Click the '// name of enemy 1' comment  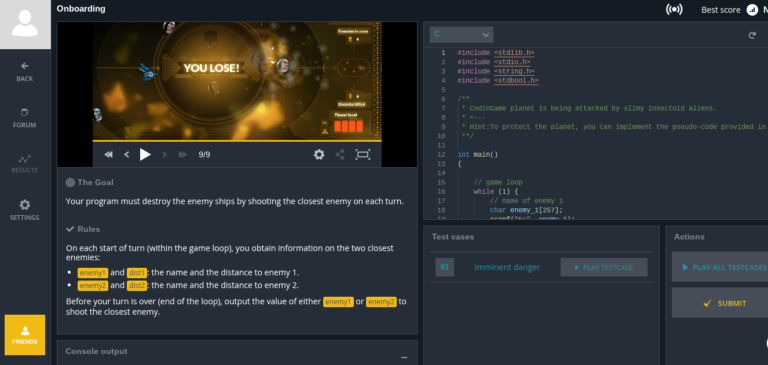(526, 201)
